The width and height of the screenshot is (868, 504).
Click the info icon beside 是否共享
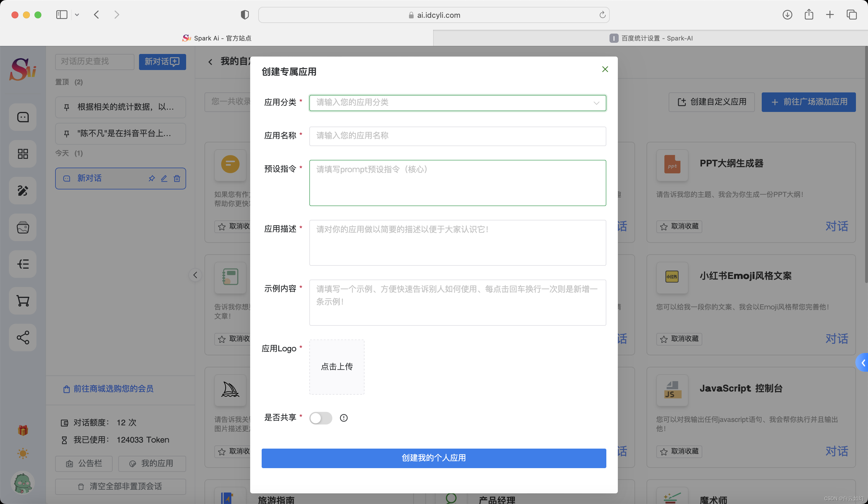tap(344, 418)
